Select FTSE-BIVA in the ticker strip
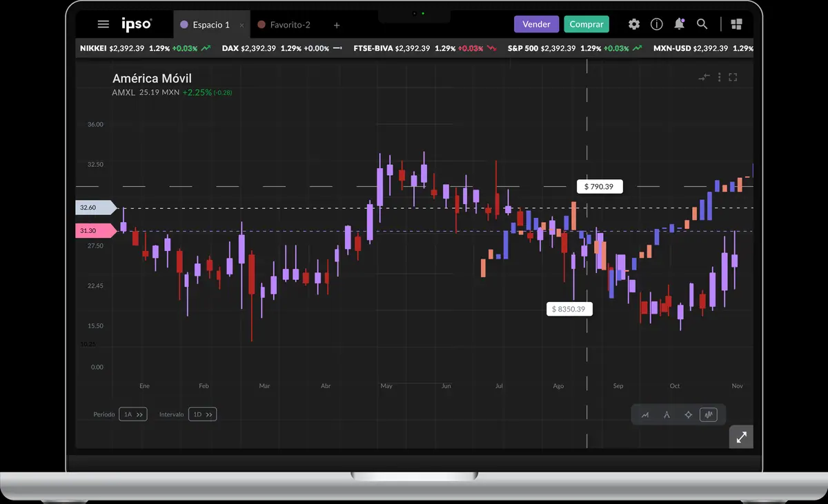Viewport: 828px width, 504px height. click(x=373, y=48)
